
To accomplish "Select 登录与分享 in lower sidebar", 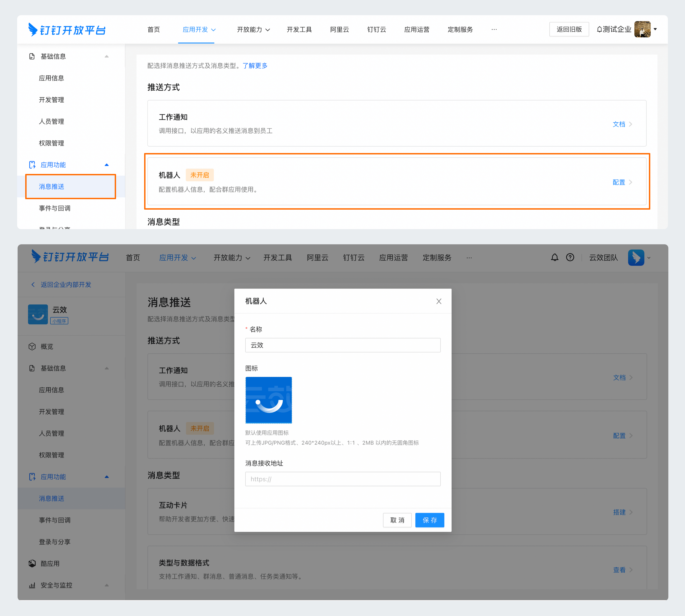I will click(54, 542).
